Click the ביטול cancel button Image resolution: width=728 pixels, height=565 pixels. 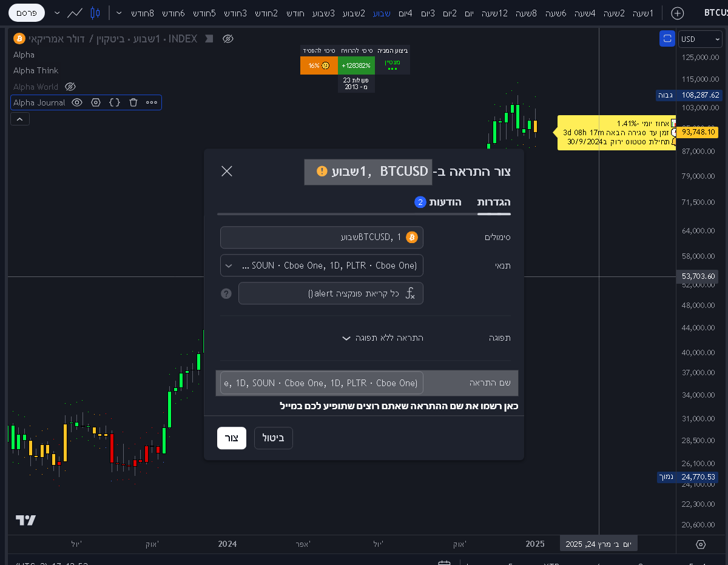point(273,438)
